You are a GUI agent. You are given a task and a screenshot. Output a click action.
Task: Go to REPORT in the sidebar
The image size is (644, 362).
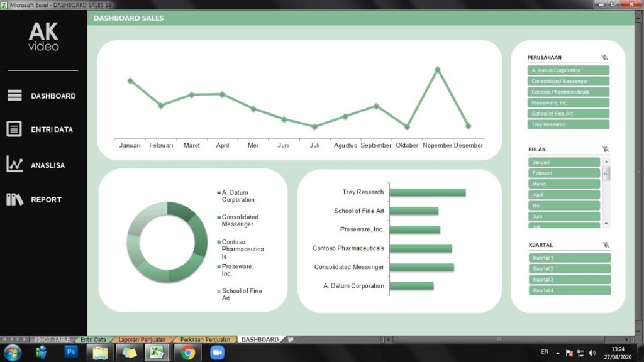coord(46,199)
